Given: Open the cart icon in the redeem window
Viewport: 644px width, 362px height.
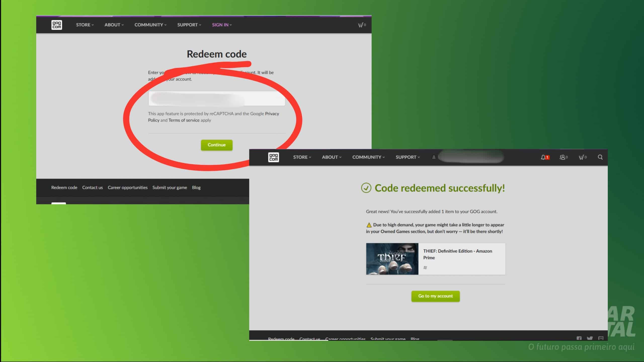Looking at the screenshot, I should (x=362, y=25).
